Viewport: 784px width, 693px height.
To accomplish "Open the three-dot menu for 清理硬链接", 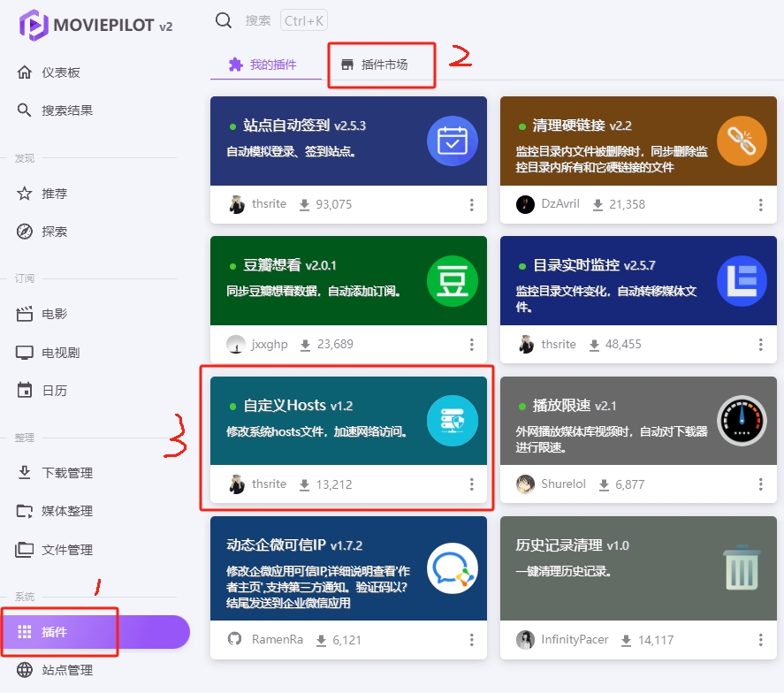I will [760, 205].
